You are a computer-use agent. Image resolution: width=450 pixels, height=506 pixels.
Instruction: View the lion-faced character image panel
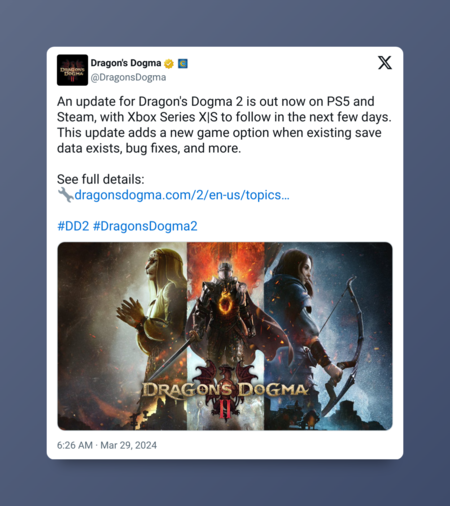pos(122,336)
